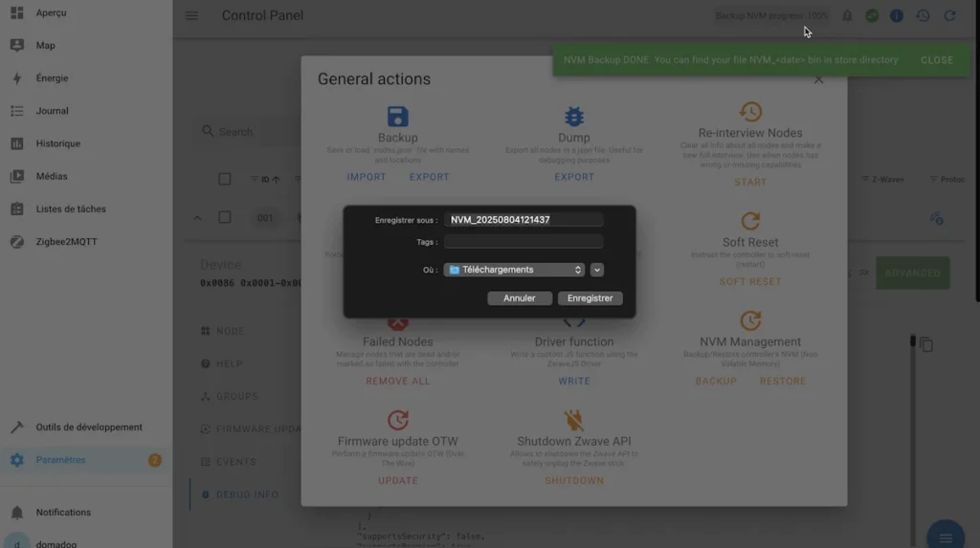Viewport: 980px width, 548px height.
Task: Click the Re-interview Nodes history icon
Action: (x=750, y=112)
